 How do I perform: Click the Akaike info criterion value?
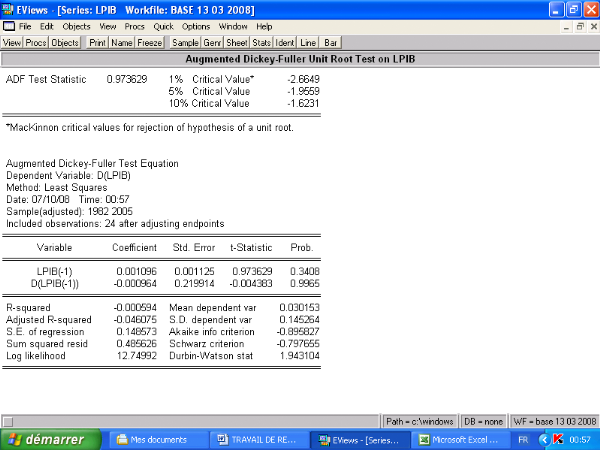[298, 332]
